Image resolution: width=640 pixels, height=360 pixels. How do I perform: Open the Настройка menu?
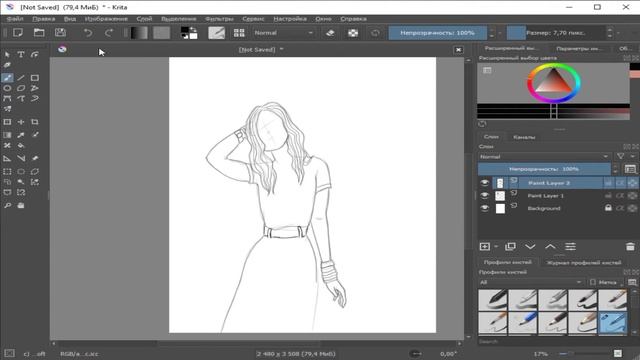290,19
